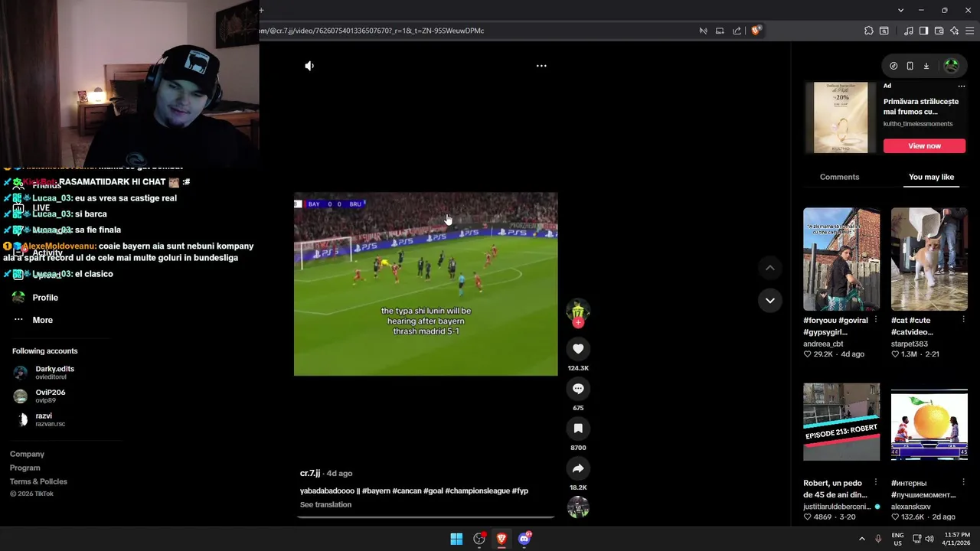
Task: Toggle the browser sidebar panel
Action: (x=923, y=31)
